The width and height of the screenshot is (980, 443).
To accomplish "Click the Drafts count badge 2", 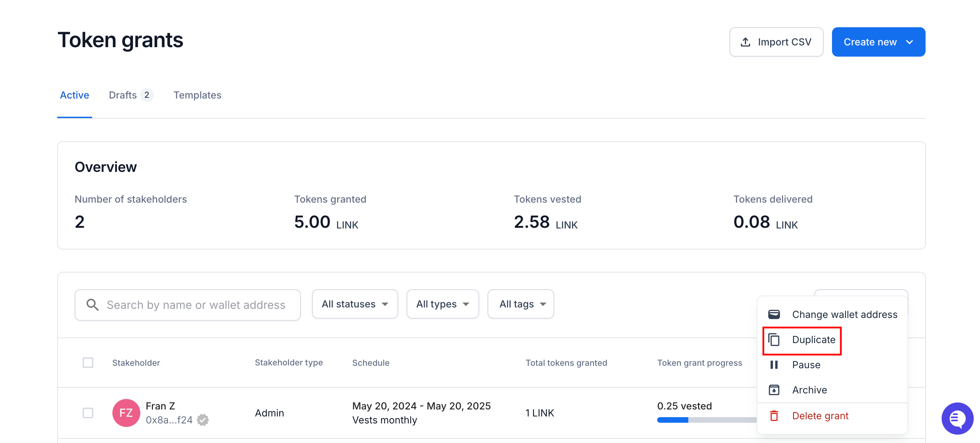I will [147, 95].
